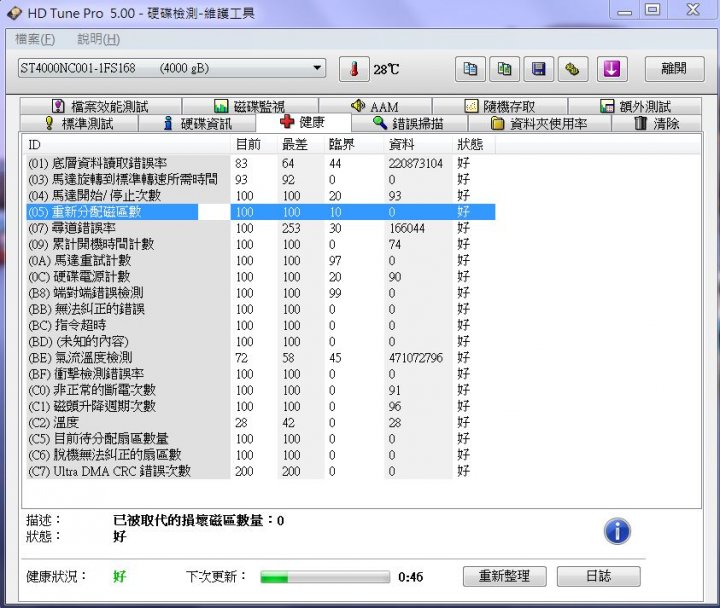This screenshot has height=608, width=720.
Task: Select row (C0) 非正常的斷電次數
Action: (261, 390)
